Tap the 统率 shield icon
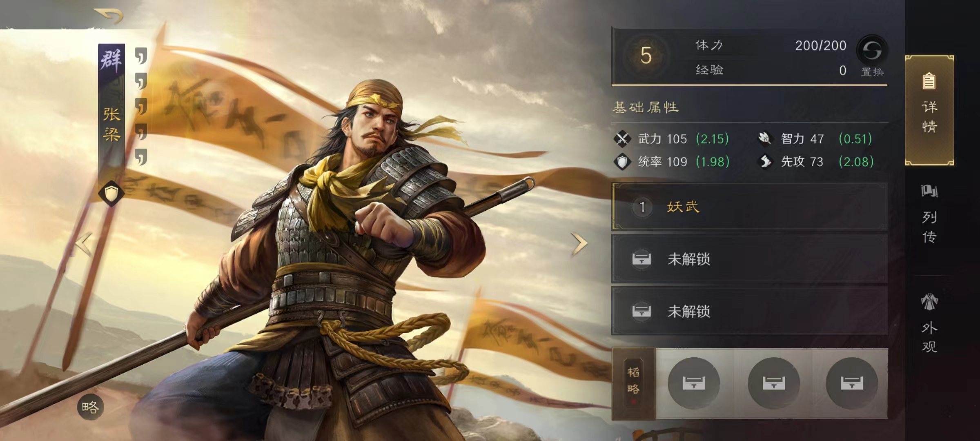This screenshot has height=441, width=980. pyautogui.click(x=622, y=162)
